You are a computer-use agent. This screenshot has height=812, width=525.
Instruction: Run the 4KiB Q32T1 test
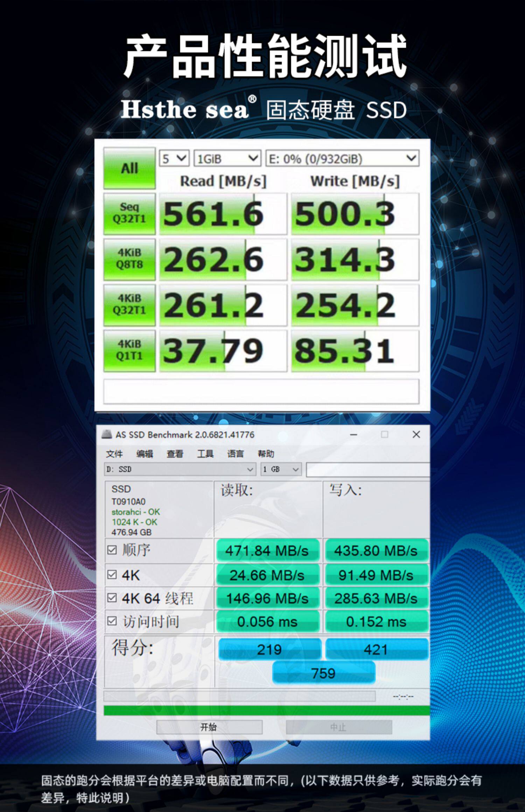pos(129,305)
